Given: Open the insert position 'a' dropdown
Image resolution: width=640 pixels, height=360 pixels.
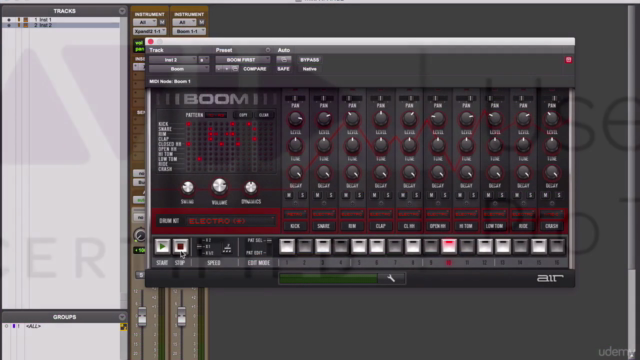Looking at the screenshot, I should click(x=203, y=60).
